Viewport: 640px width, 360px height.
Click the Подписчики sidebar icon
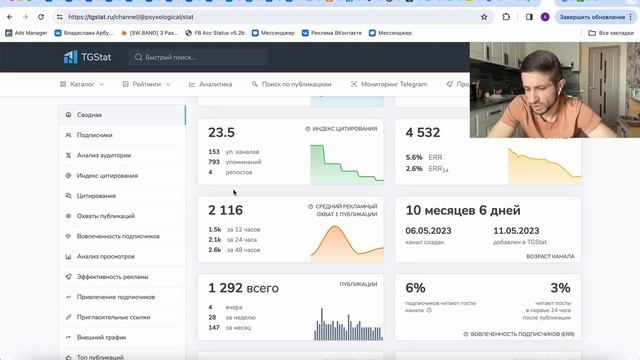(68, 135)
